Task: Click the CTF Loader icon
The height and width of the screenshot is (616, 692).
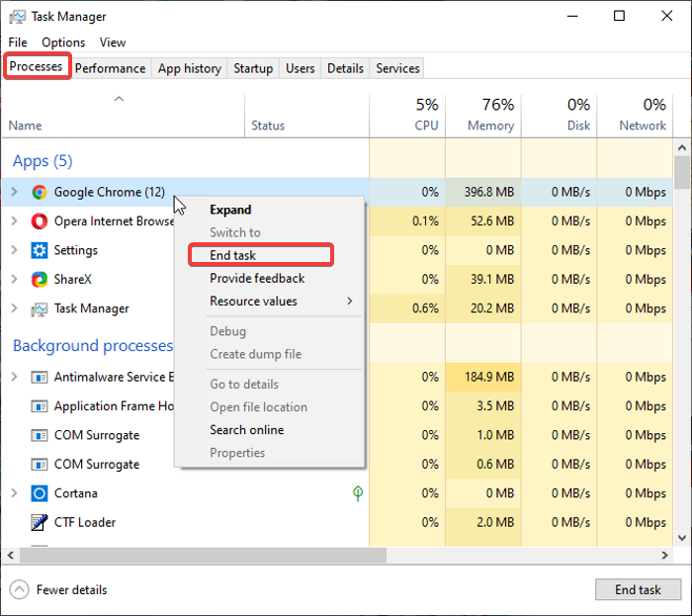Action: click(x=40, y=522)
